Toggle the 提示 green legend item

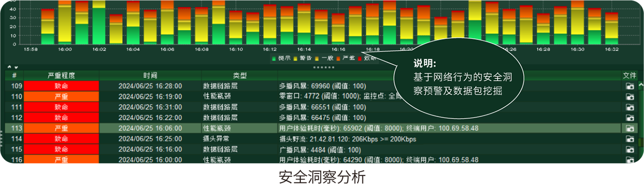[x=281, y=59]
